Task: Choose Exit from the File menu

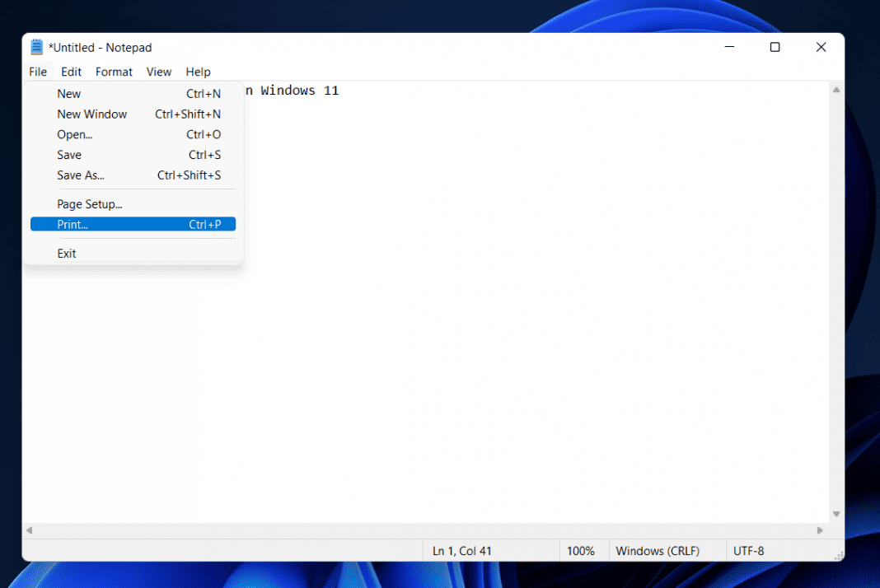Action: pyautogui.click(x=67, y=254)
